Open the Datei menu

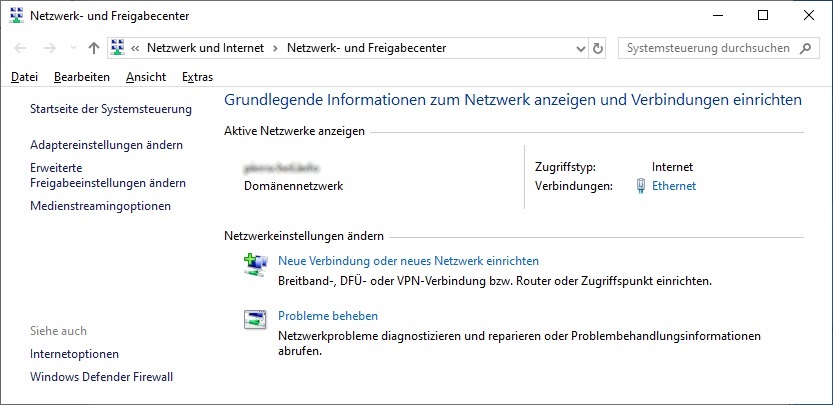click(24, 77)
